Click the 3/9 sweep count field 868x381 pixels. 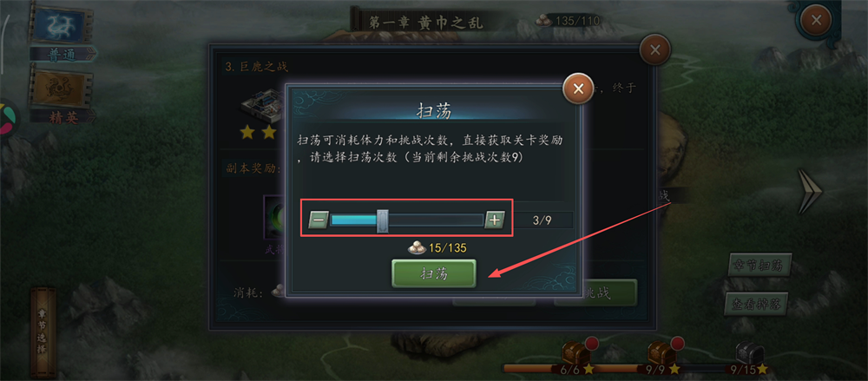coord(542,220)
